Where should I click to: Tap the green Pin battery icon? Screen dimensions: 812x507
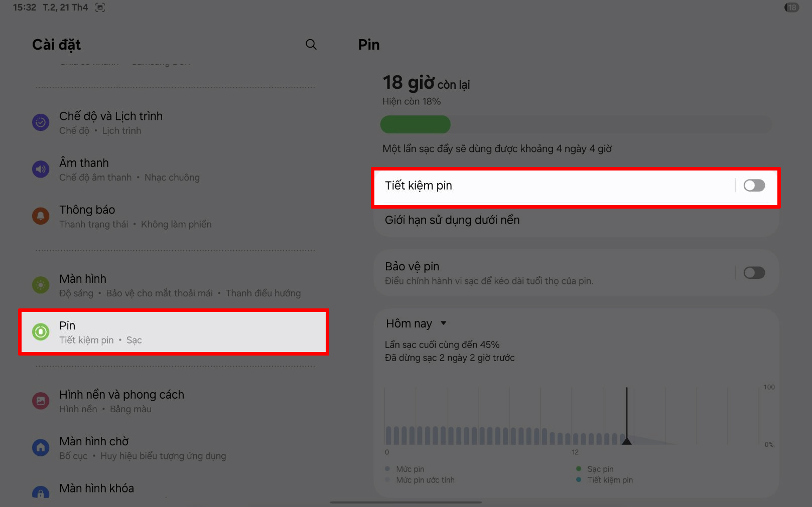click(41, 331)
